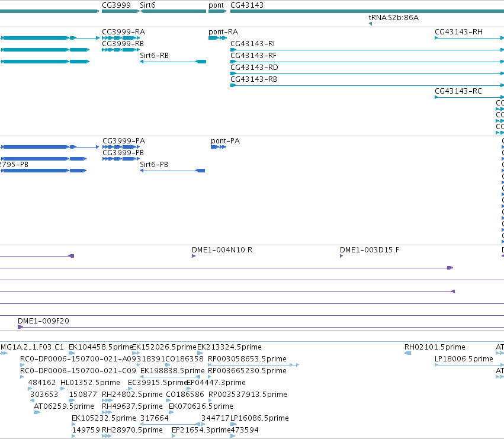504x439 pixels.
Task: Click the pont-RA transcript glyph
Action: click(x=217, y=38)
